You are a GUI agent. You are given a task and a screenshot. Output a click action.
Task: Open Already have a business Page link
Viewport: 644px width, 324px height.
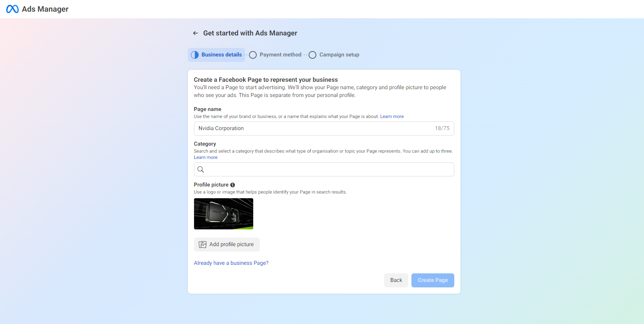click(x=231, y=263)
